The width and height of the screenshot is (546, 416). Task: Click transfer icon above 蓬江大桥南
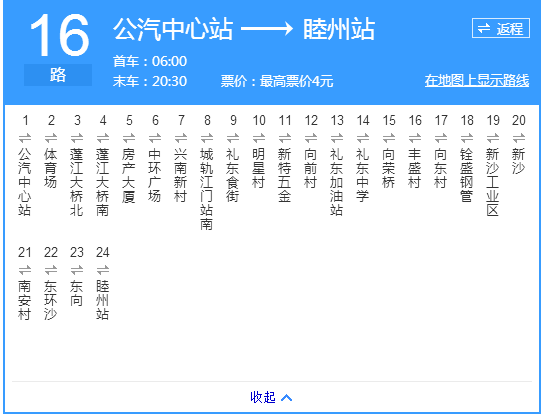tap(103, 138)
